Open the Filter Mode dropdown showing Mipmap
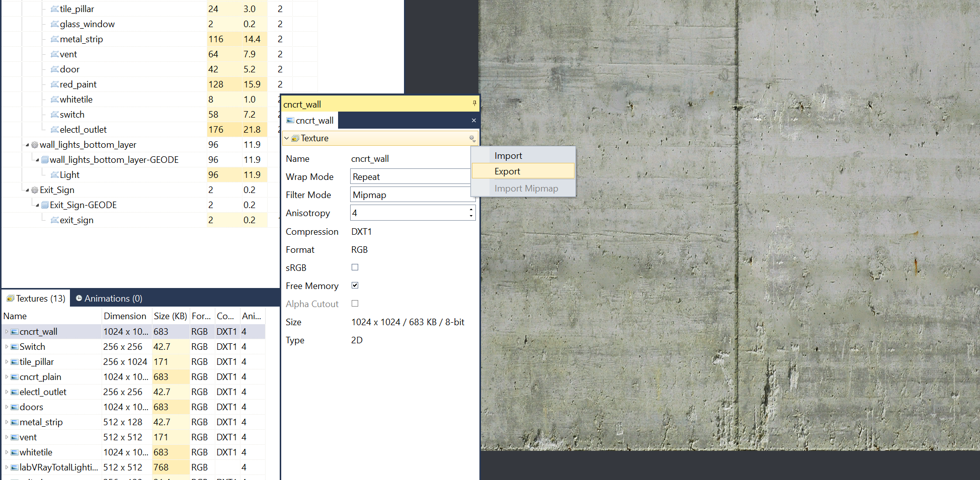 (410, 195)
